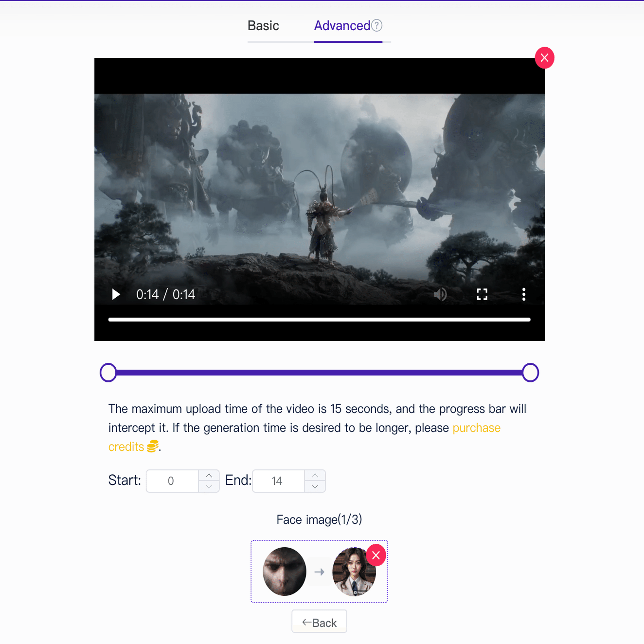The height and width of the screenshot is (644, 644).
Task: Increase the End value with up arrow
Action: point(315,476)
